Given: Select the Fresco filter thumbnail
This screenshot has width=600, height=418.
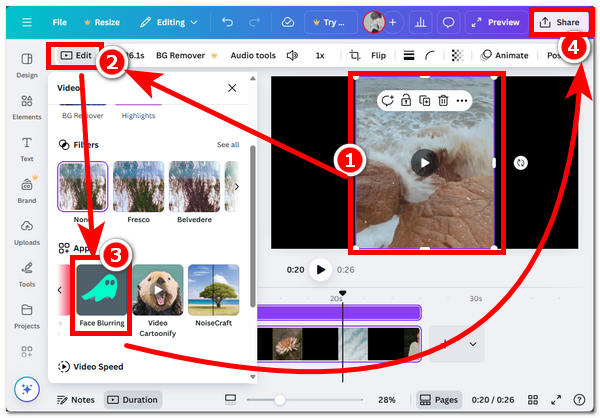Looking at the screenshot, I should (x=138, y=187).
